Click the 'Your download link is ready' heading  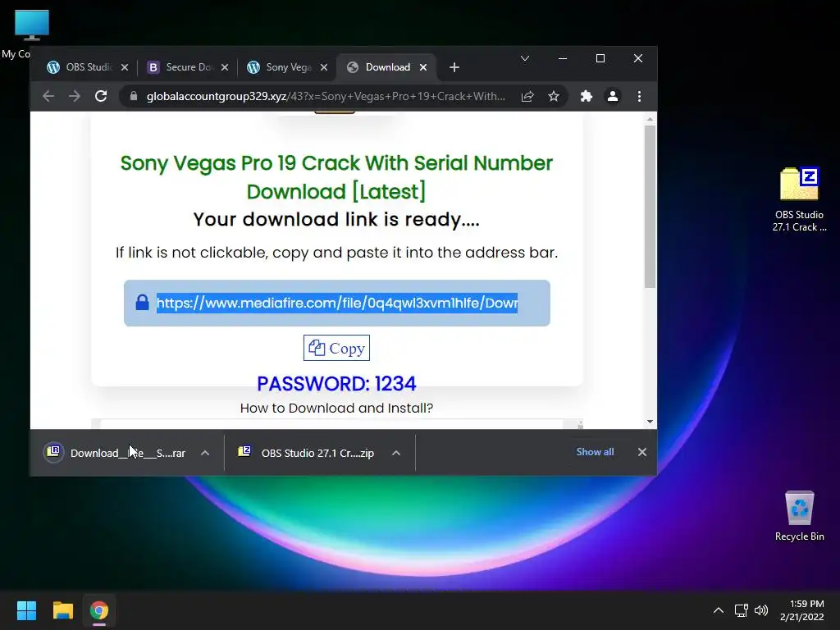pos(336,220)
